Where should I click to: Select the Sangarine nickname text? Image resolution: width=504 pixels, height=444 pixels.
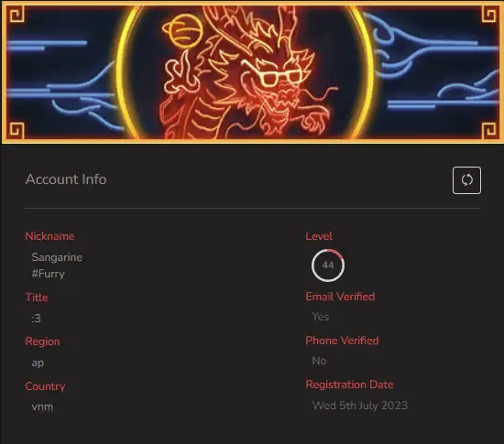tap(57, 257)
